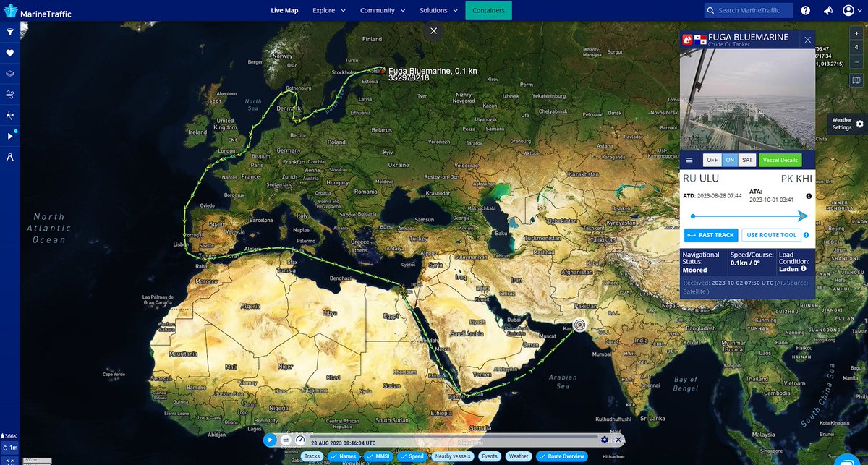
Task: Start the track playback with play button
Action: (x=270, y=440)
